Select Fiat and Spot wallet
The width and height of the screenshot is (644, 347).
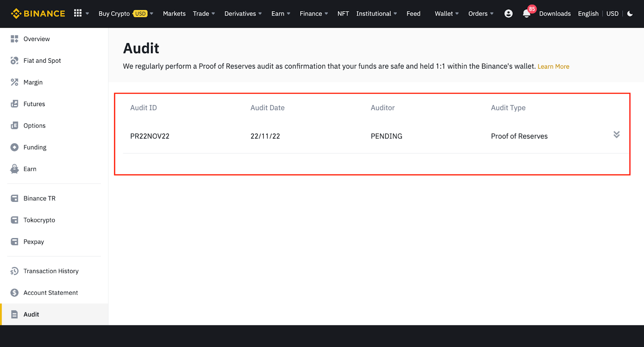pyautogui.click(x=42, y=61)
